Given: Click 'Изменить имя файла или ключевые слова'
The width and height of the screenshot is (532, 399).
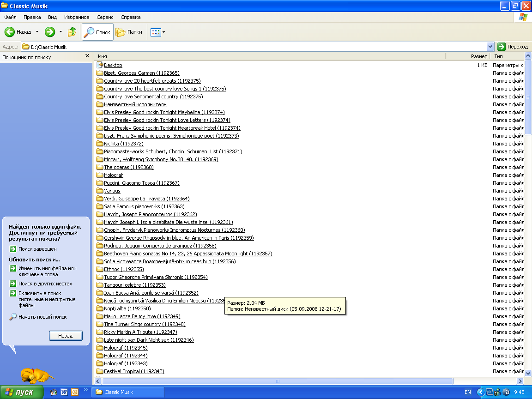Looking at the screenshot, I should pos(48,272).
